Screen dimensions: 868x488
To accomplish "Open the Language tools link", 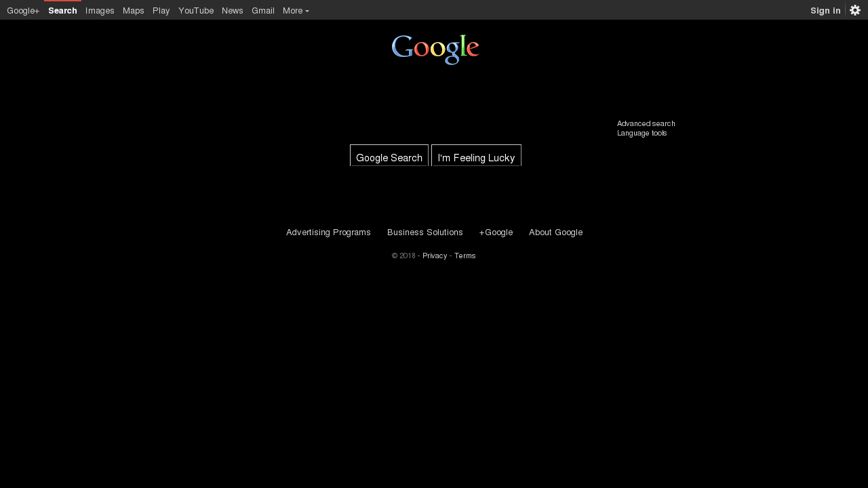I will 642,133.
